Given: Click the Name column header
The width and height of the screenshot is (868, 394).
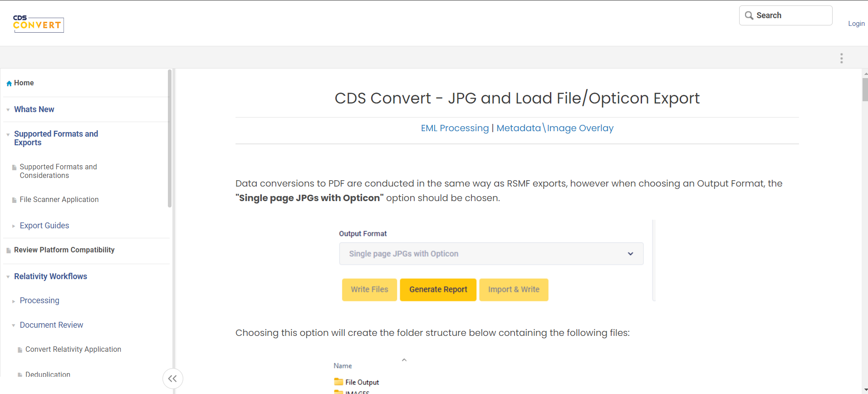Looking at the screenshot, I should click(x=343, y=366).
